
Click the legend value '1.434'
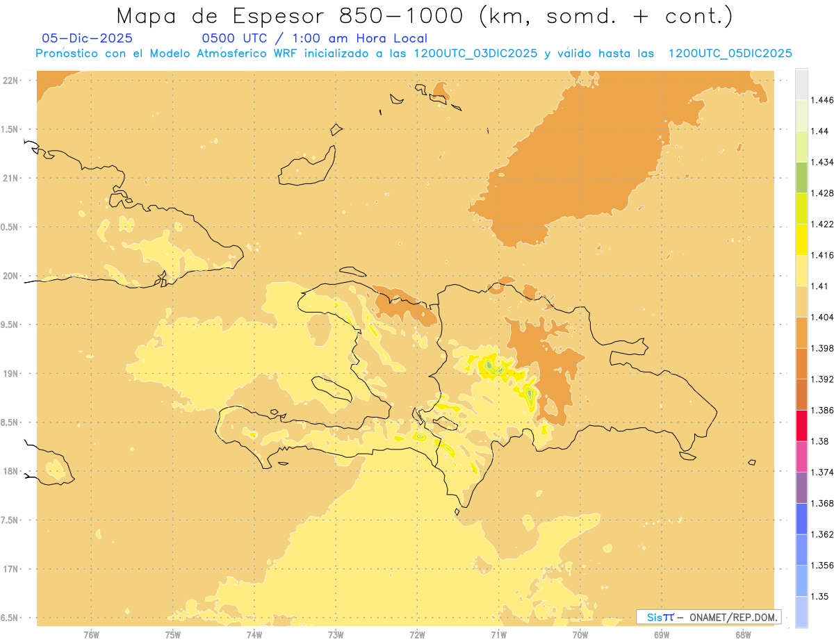[x=822, y=162]
